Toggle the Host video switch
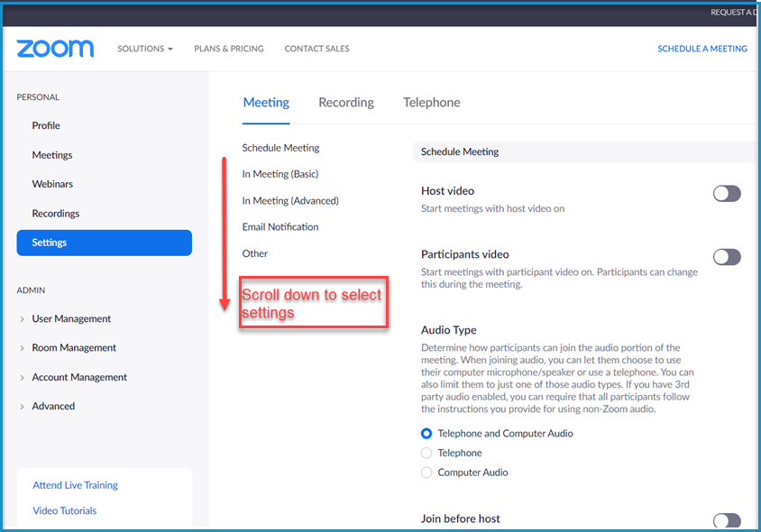The height and width of the screenshot is (532, 761). 727,194
